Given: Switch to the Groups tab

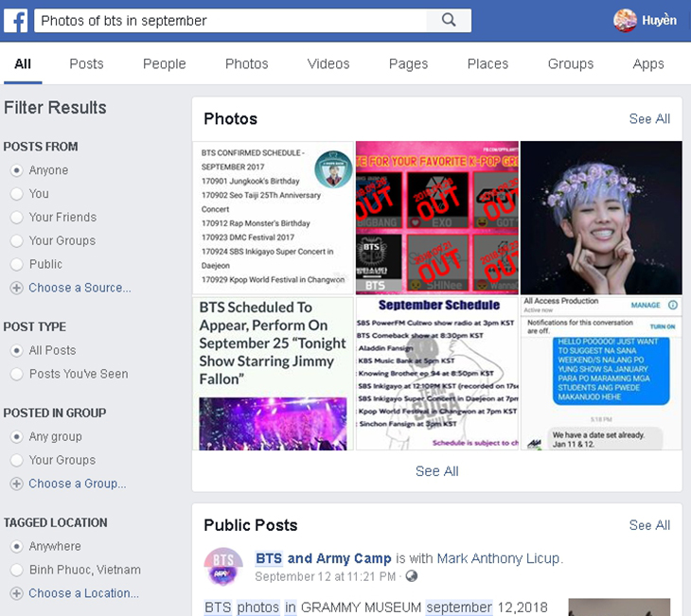Looking at the screenshot, I should coord(571,64).
